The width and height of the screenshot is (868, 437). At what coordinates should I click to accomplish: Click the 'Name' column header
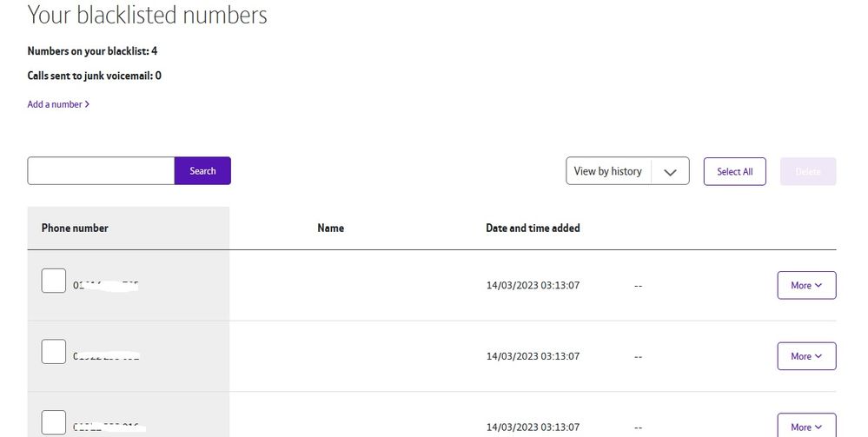coord(331,228)
